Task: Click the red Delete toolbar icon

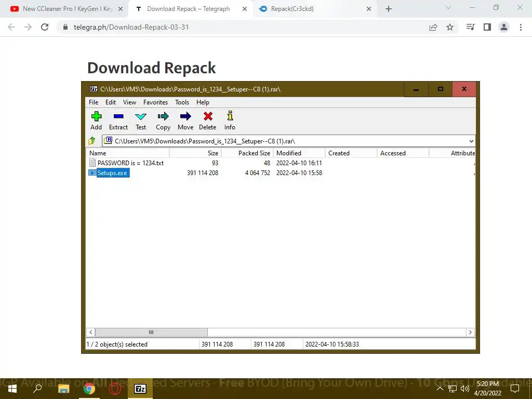Action: pos(208,117)
